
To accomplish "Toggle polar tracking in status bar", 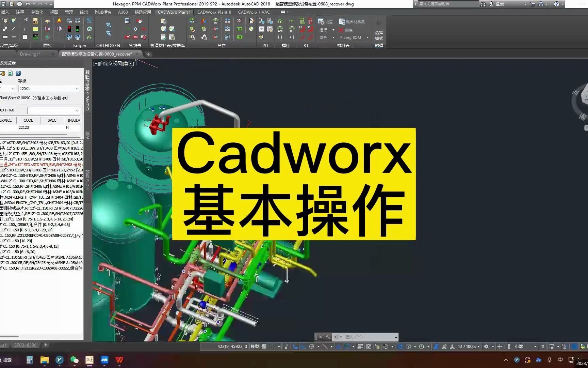I will (x=312, y=347).
